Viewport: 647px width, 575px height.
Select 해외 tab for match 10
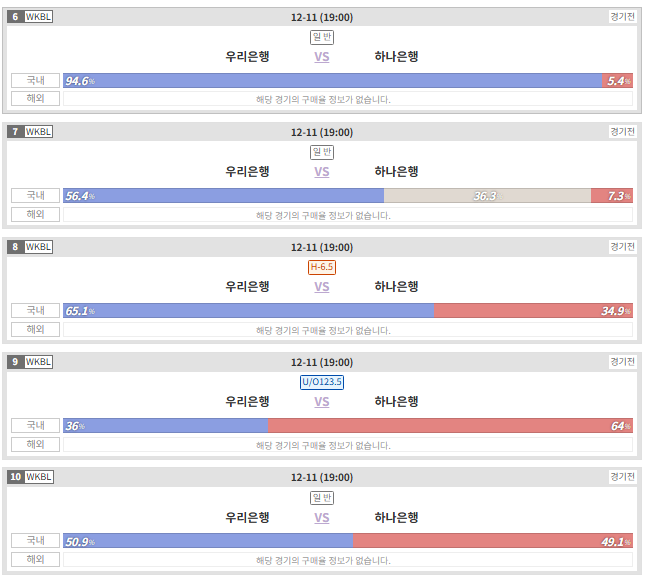pyautogui.click(x=35, y=559)
